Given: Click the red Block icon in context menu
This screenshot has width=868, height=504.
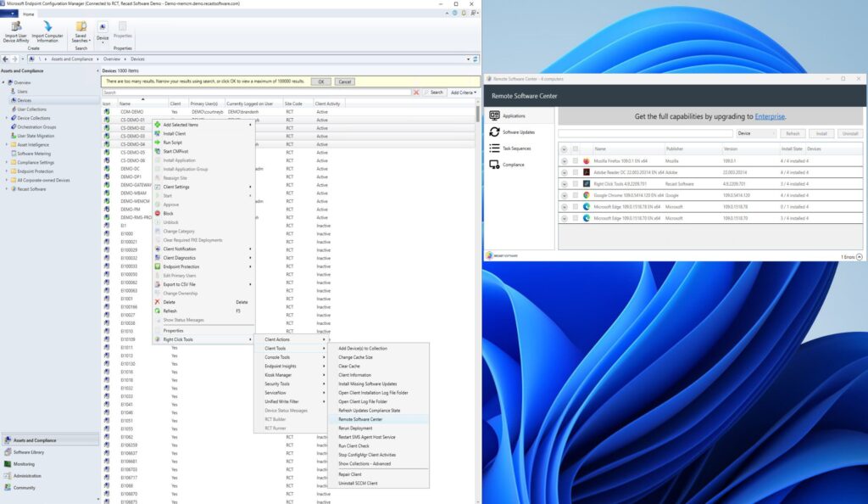Looking at the screenshot, I should pyautogui.click(x=157, y=213).
